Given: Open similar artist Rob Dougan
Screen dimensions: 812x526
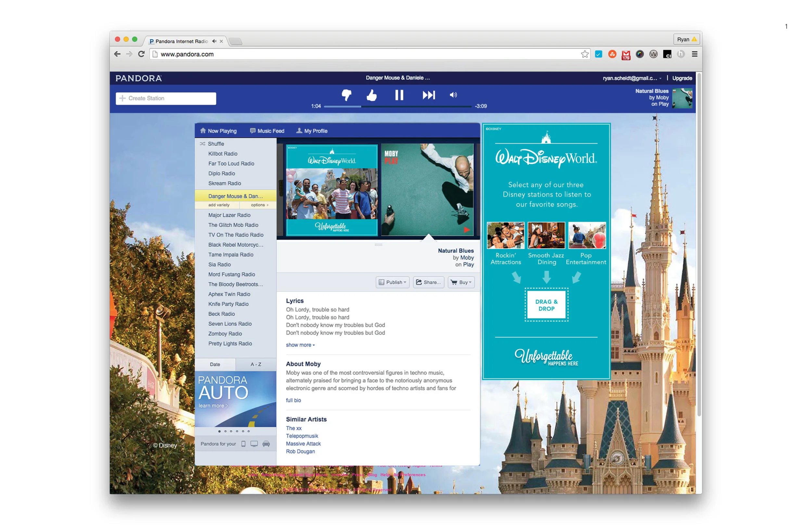Looking at the screenshot, I should (x=300, y=452).
